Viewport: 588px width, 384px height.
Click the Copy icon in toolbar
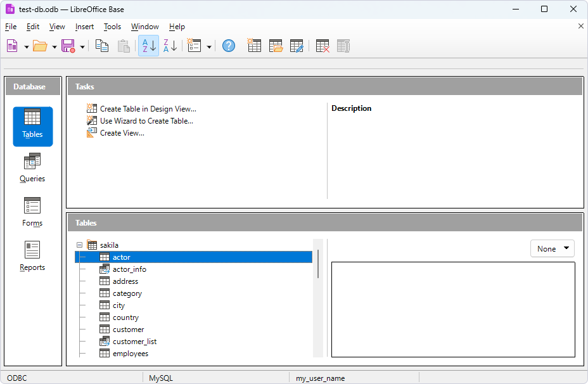click(x=102, y=46)
